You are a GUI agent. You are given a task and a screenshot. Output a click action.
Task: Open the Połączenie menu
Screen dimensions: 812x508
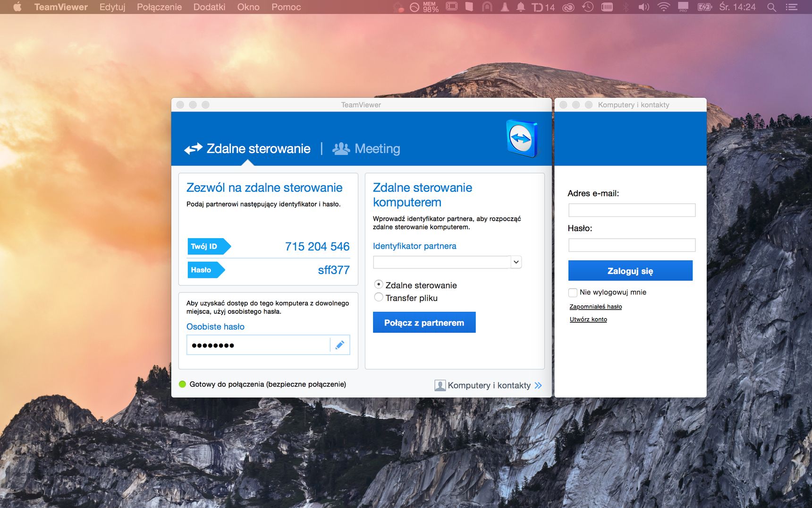159,7
